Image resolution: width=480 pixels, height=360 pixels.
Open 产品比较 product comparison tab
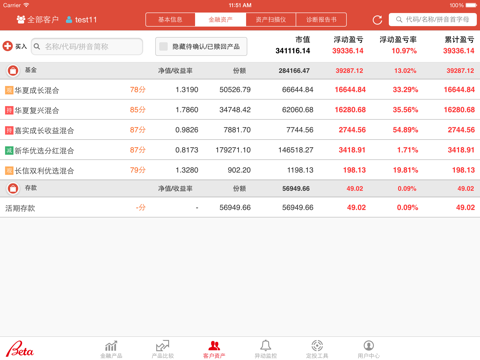click(163, 349)
